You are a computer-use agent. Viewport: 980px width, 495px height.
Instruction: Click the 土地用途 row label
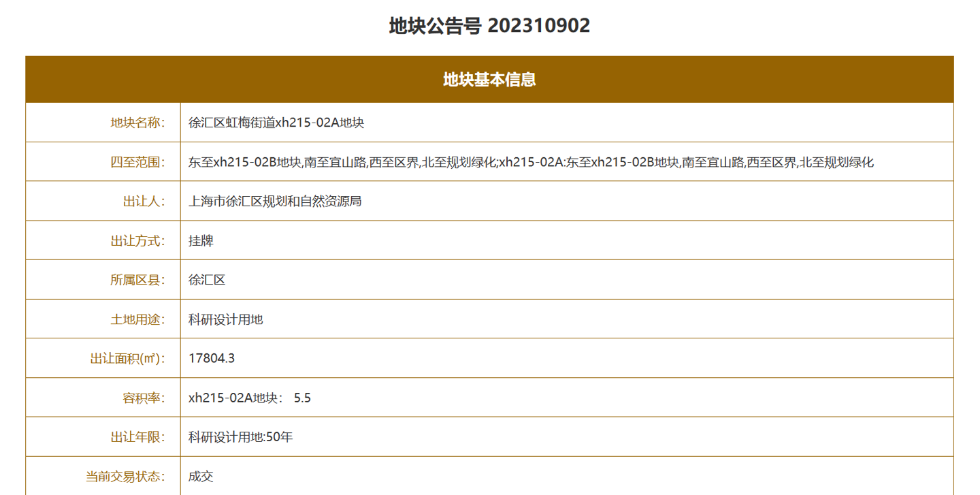(x=141, y=319)
